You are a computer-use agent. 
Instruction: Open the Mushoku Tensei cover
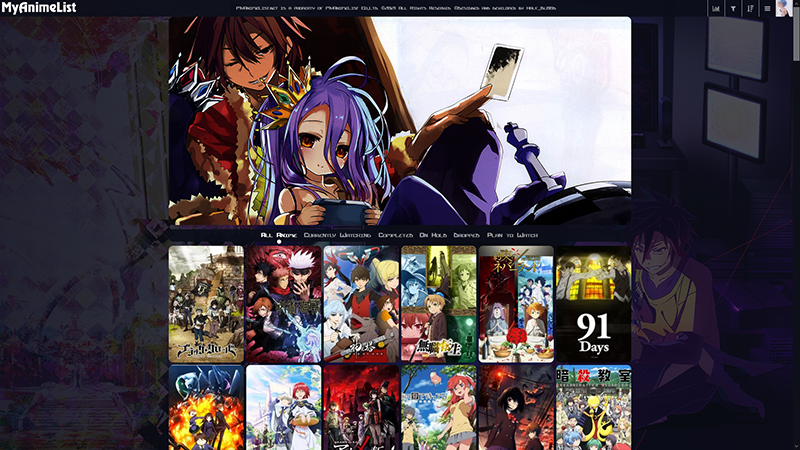click(438, 304)
